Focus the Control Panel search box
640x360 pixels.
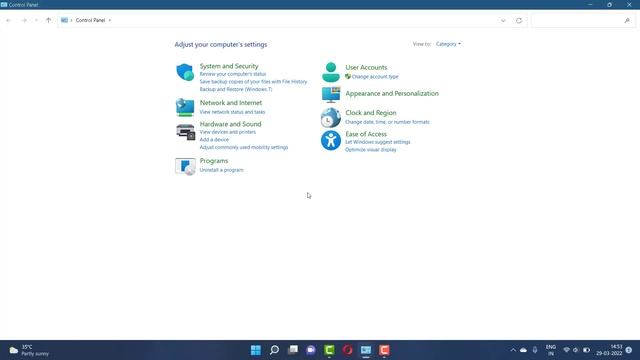pos(583,20)
